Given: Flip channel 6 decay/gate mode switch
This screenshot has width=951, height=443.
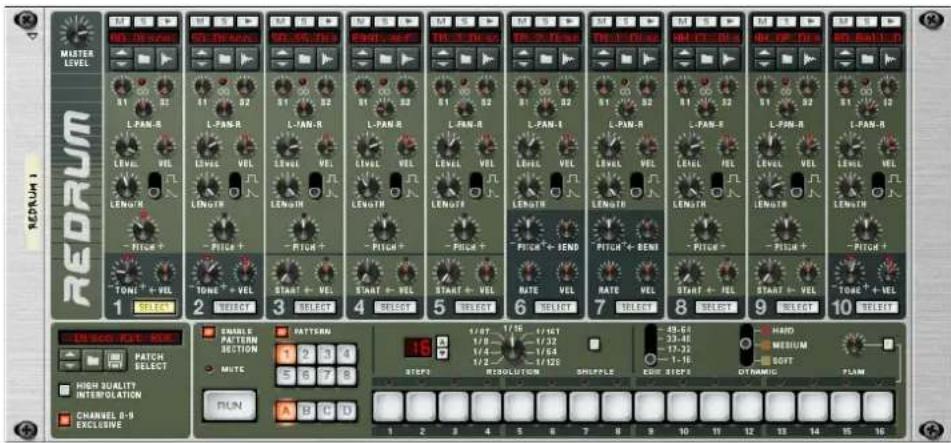Looking at the screenshot, I should tap(557, 185).
